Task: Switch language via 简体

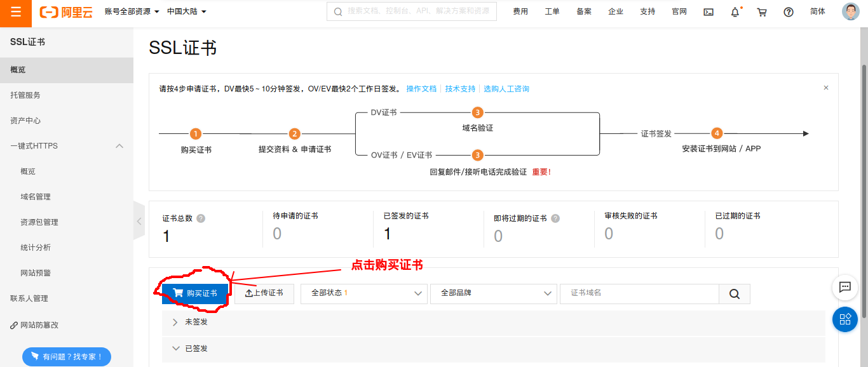Action: (818, 12)
